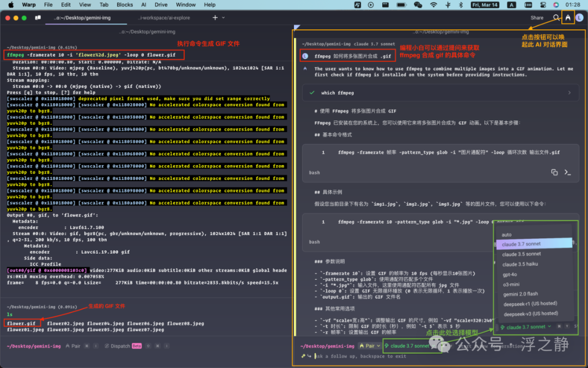This screenshot has height=368, width=588.
Task: Click the Dispatch mode icon in left pane
Action: (107, 346)
